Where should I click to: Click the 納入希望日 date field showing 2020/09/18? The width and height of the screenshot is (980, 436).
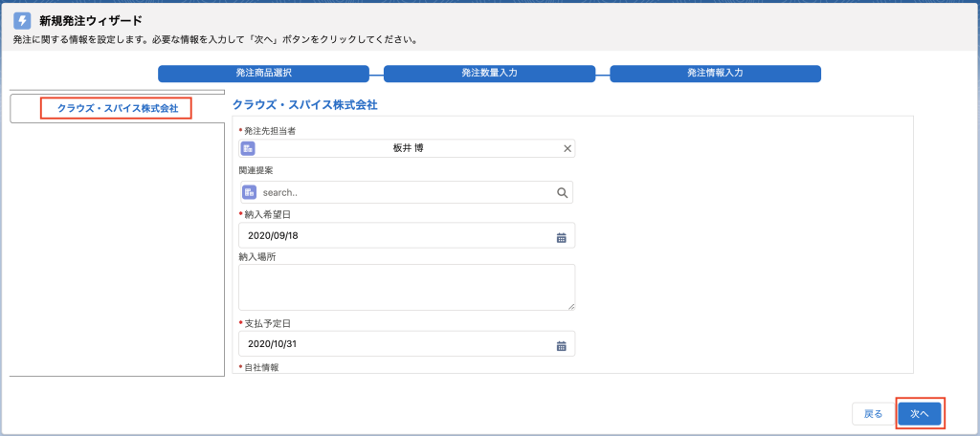[407, 235]
